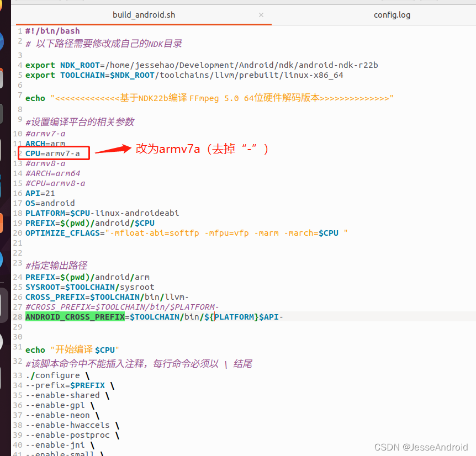Click the no-inline-comments note on line 32
Viewport: 476px width, 456px height.
[139, 364]
